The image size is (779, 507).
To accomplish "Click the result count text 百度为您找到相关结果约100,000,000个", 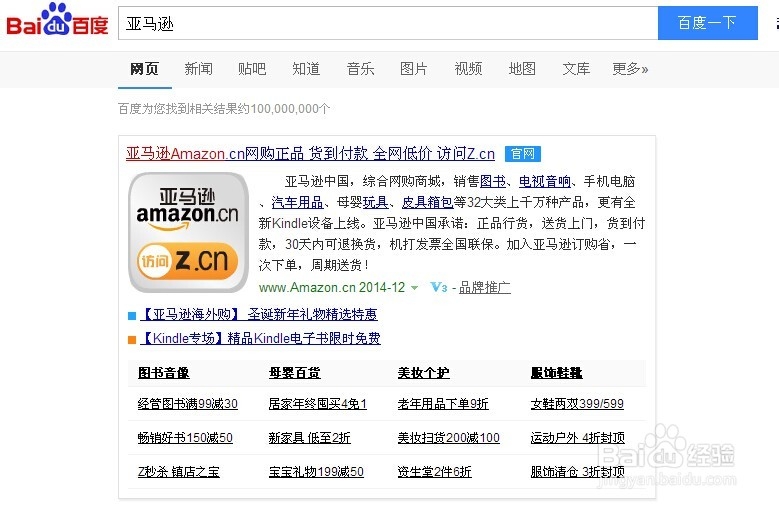I will [224, 108].
